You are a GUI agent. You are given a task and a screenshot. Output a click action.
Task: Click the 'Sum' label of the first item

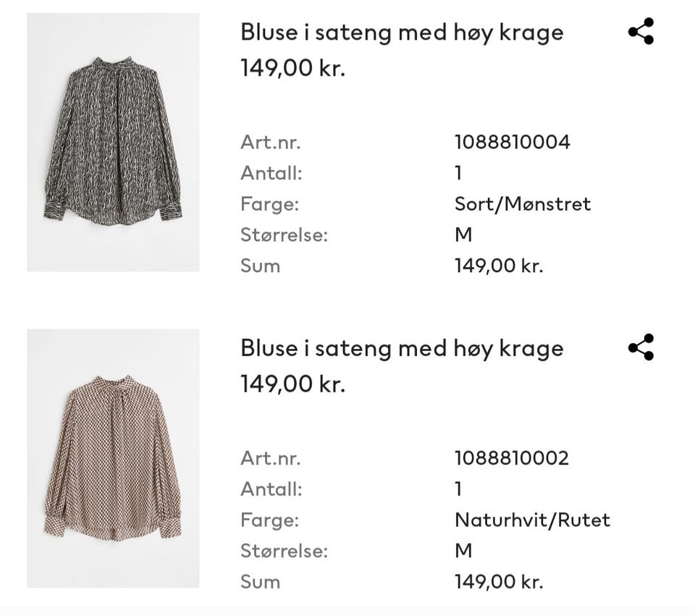tap(261, 266)
